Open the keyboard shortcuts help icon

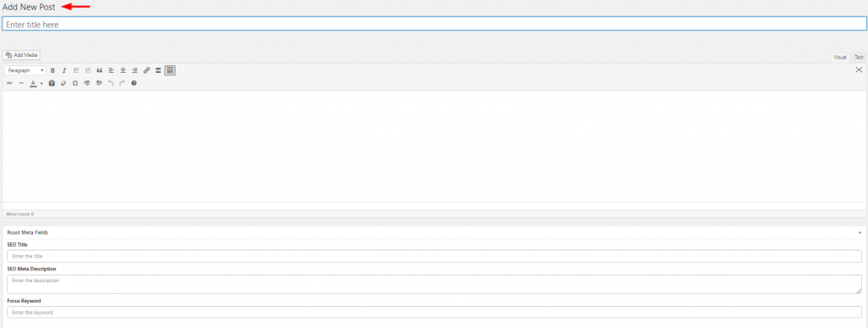click(133, 83)
